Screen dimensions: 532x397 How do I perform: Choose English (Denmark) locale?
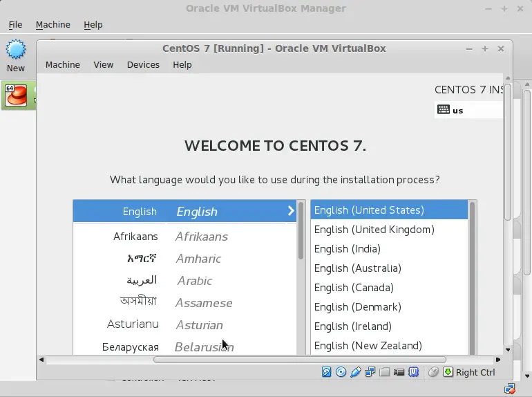pos(389,307)
